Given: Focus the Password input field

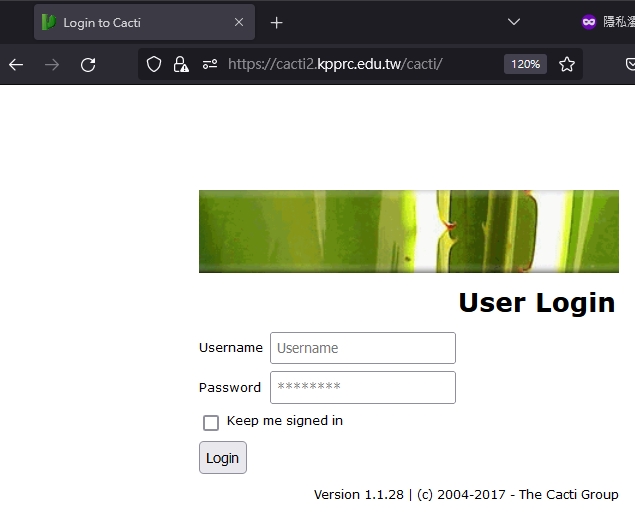Looking at the screenshot, I should (363, 387).
